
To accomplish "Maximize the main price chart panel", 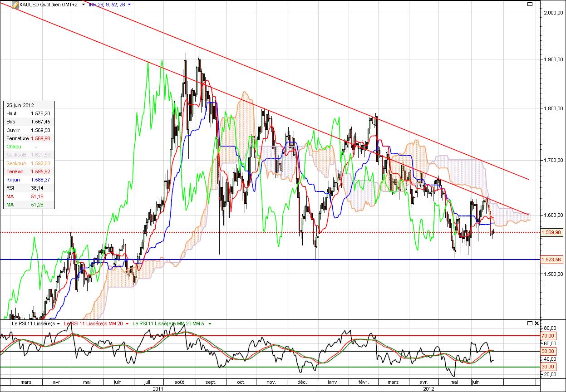I will (529, 4).
